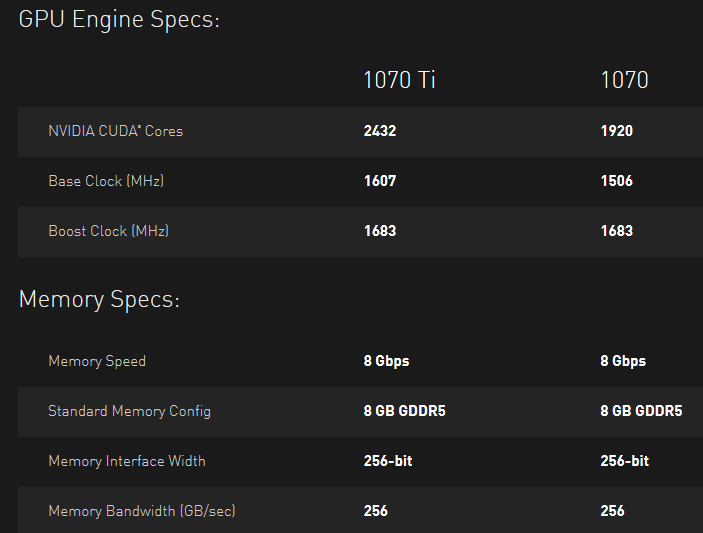Select the Memory Speed row label
The width and height of the screenshot is (703, 533).
[97, 361]
